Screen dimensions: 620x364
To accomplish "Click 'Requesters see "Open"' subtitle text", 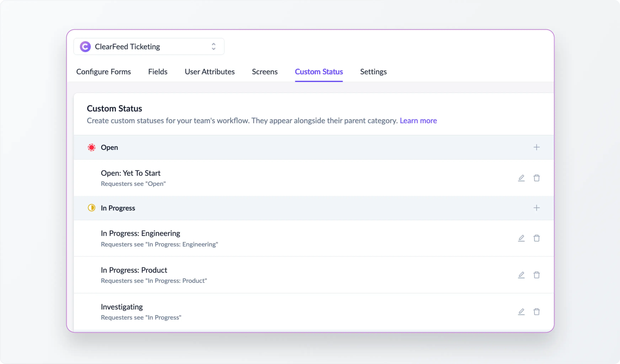I will pyautogui.click(x=133, y=183).
